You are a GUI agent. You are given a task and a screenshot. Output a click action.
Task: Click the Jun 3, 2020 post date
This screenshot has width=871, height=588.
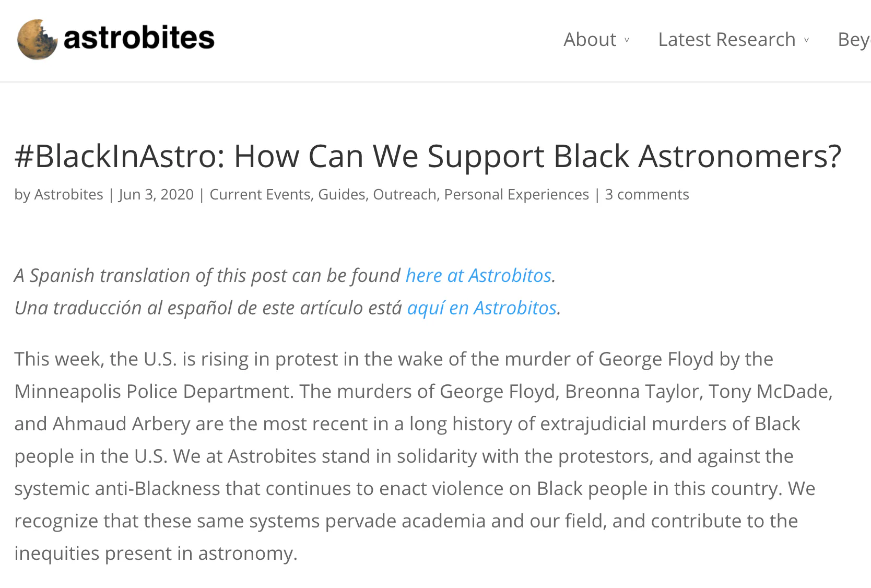156,194
